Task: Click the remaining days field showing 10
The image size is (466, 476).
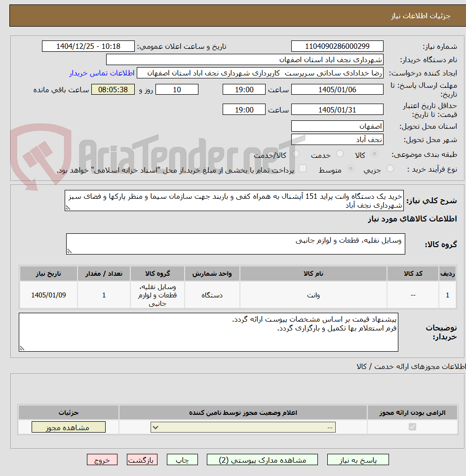Action: tap(177, 90)
